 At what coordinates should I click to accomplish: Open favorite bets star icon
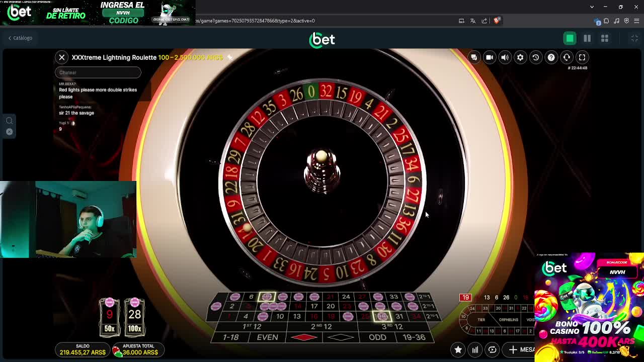(x=458, y=350)
